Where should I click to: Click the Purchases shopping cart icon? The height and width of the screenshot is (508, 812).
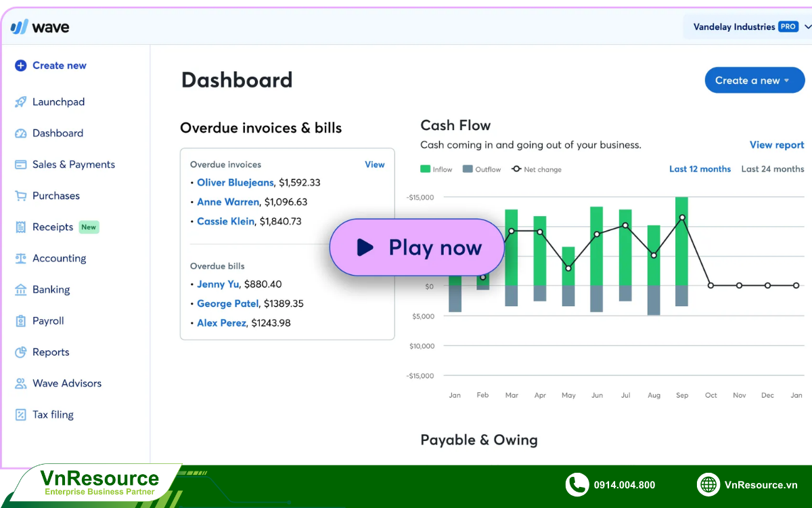(20, 196)
